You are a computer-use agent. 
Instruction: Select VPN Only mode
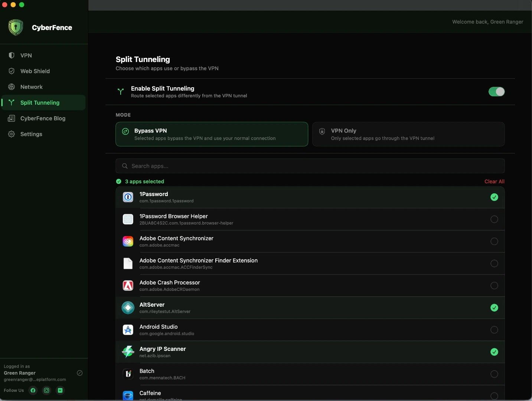click(408, 134)
